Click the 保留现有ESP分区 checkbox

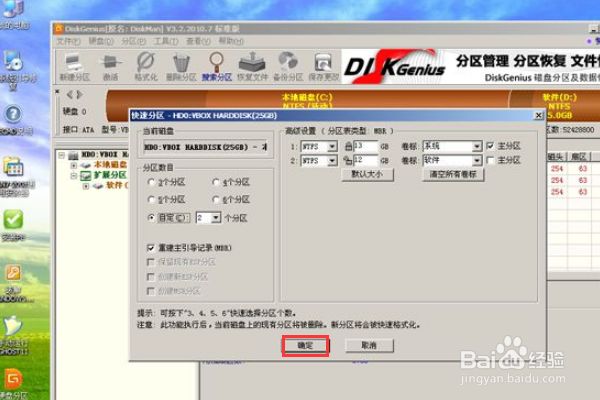click(151, 262)
